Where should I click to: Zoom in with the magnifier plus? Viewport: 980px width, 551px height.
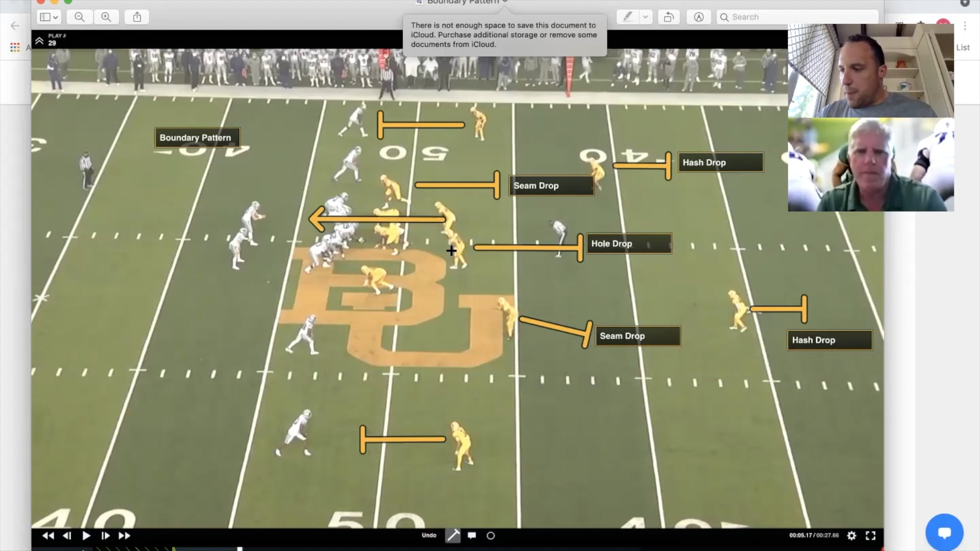point(106,17)
